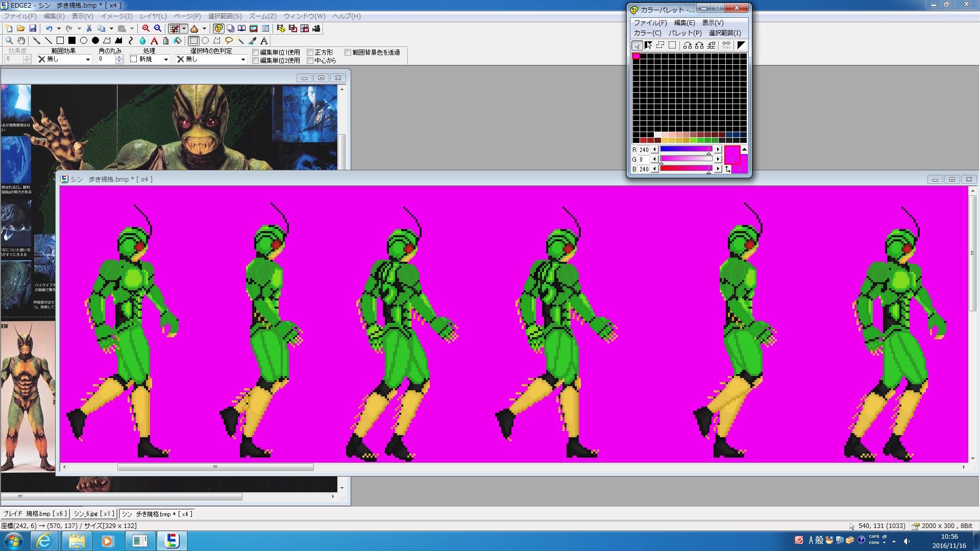Pick the magenta swatch in palette grid
Image resolution: width=980 pixels, height=551 pixels.
click(636, 56)
